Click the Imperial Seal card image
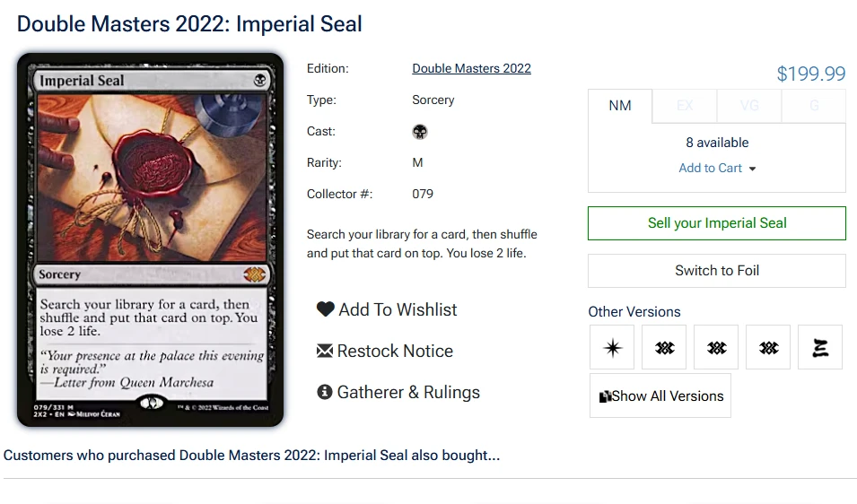Screen dimensions: 857x504 pos(151,239)
